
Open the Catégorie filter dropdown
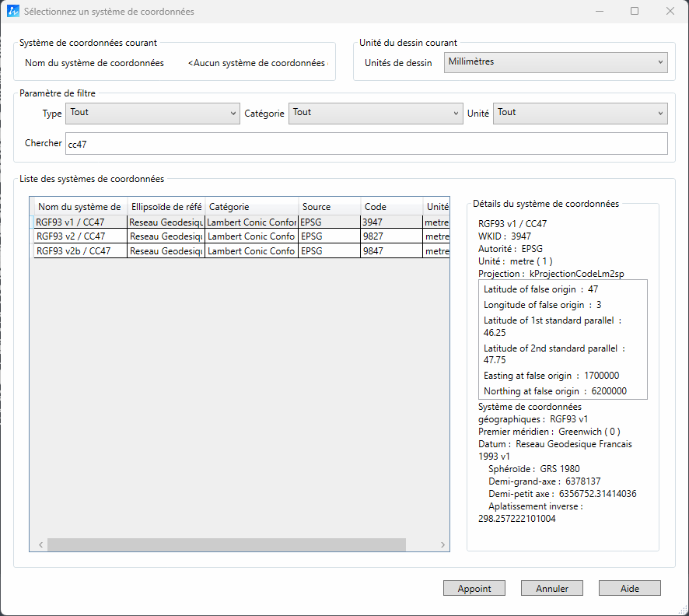pyautogui.click(x=376, y=114)
